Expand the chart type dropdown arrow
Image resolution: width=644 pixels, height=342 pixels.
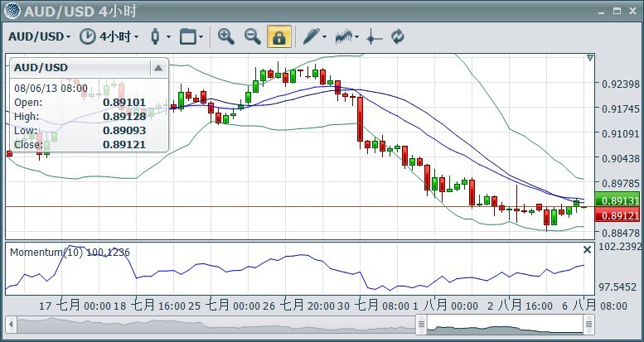click(168, 37)
